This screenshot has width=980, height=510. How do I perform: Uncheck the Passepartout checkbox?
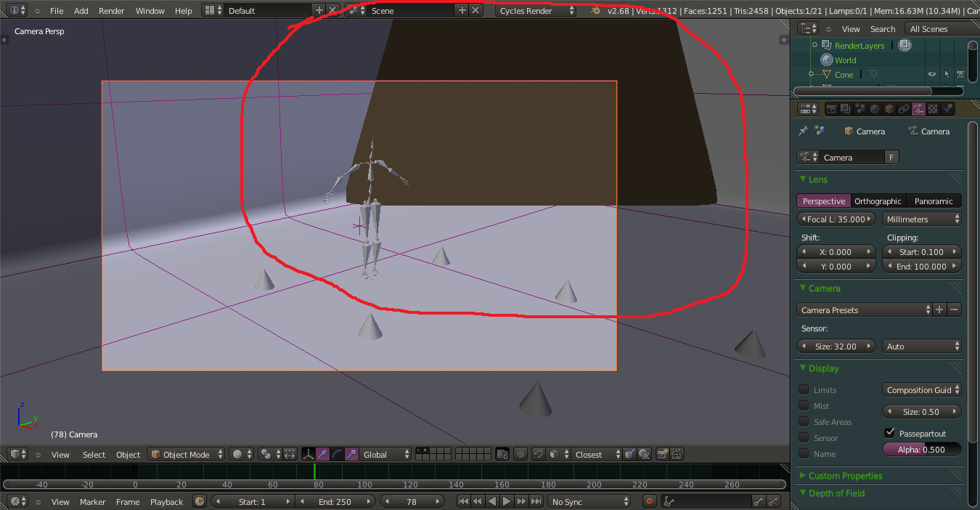(890, 432)
